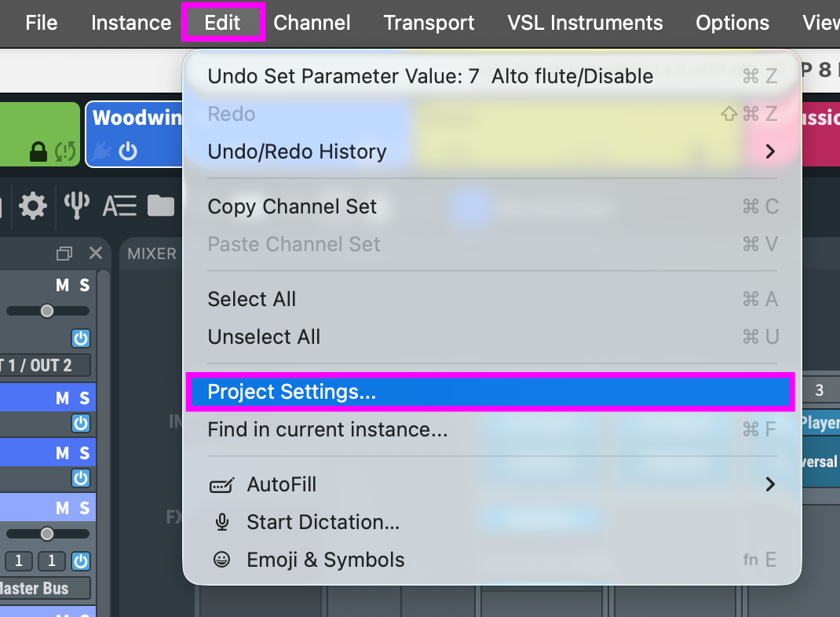
Task: Click the text list icon beside folder
Action: point(119,206)
